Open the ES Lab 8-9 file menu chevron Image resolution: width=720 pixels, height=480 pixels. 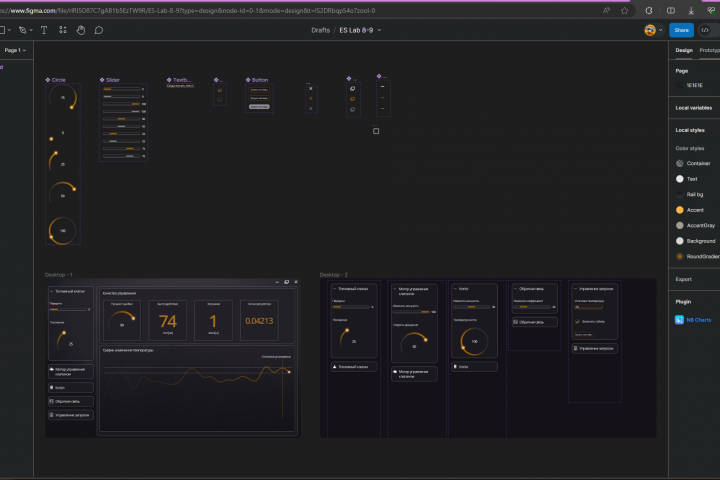[379, 30]
